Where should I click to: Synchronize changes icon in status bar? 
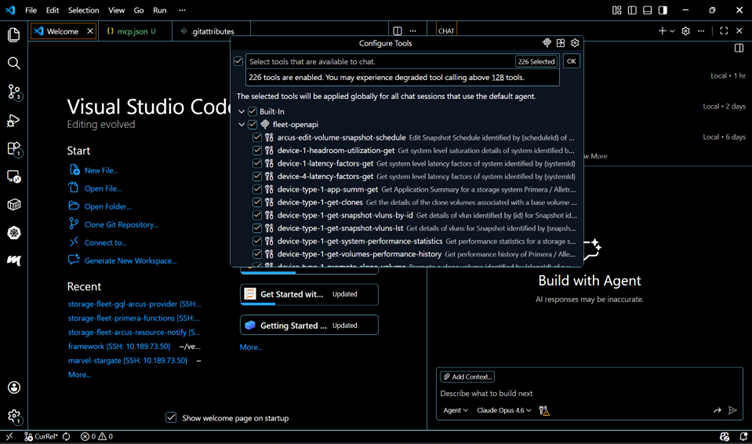tap(66, 437)
